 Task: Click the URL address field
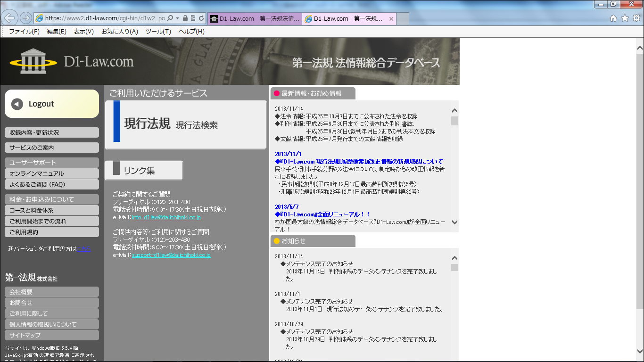click(105, 18)
